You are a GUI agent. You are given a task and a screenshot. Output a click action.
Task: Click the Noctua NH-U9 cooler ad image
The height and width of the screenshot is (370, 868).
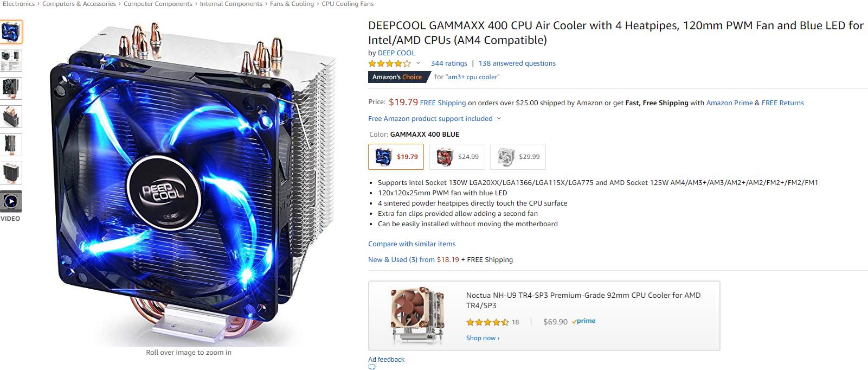418,316
